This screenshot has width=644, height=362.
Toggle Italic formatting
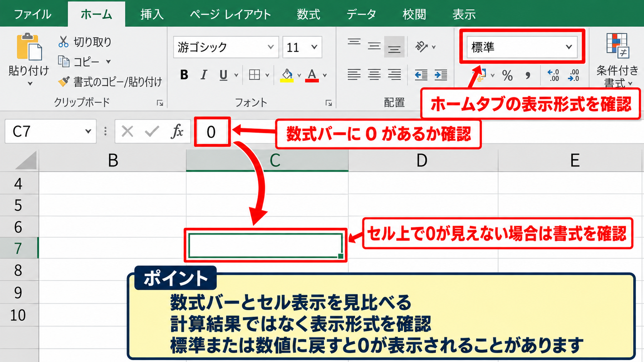click(x=204, y=75)
